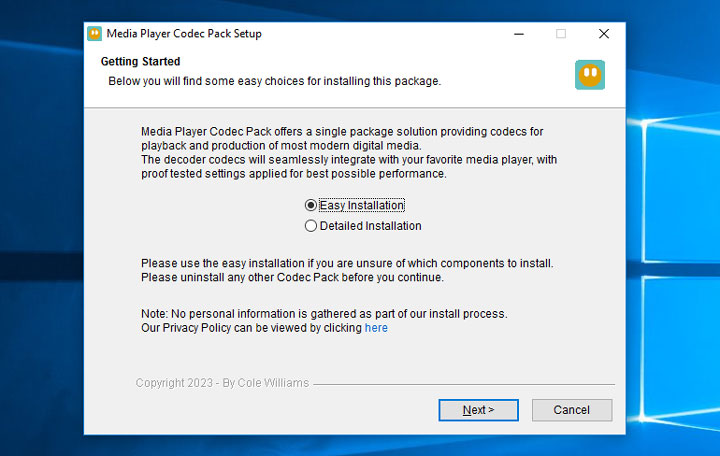Click the large smiley logo in header

(x=589, y=75)
